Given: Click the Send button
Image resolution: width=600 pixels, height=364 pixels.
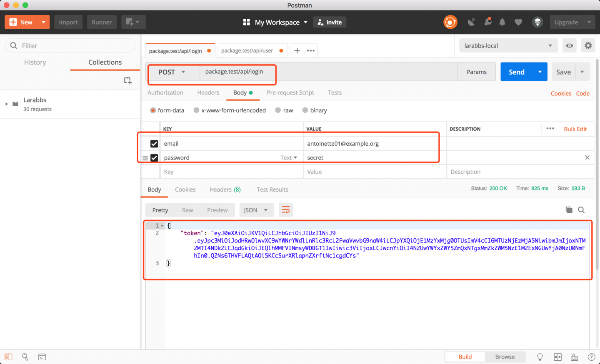Looking at the screenshot, I should coord(517,72).
